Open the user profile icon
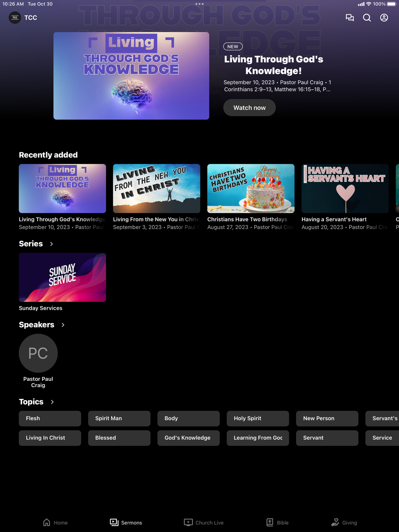The width and height of the screenshot is (399, 532). point(384,18)
